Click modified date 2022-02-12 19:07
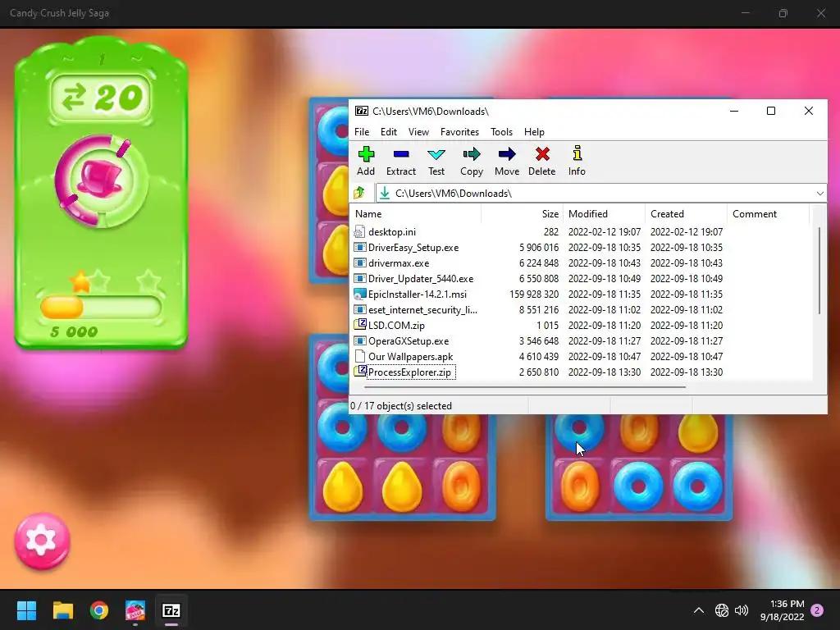Screen dimensions: 840x630 tap(605, 232)
